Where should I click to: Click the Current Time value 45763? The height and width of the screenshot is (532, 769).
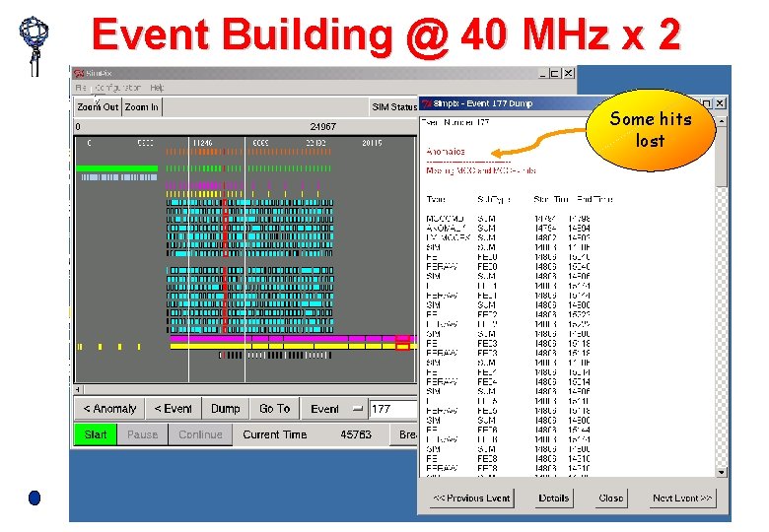[x=356, y=434]
